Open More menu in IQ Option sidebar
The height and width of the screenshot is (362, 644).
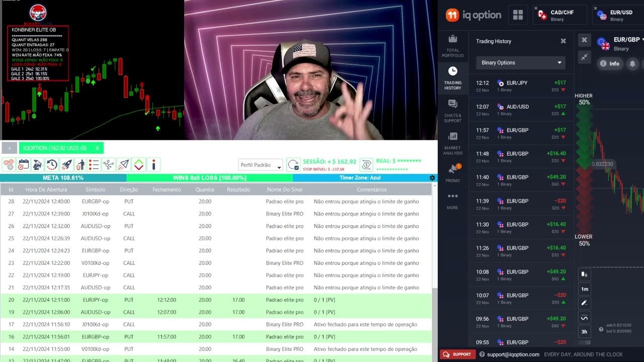(x=453, y=200)
